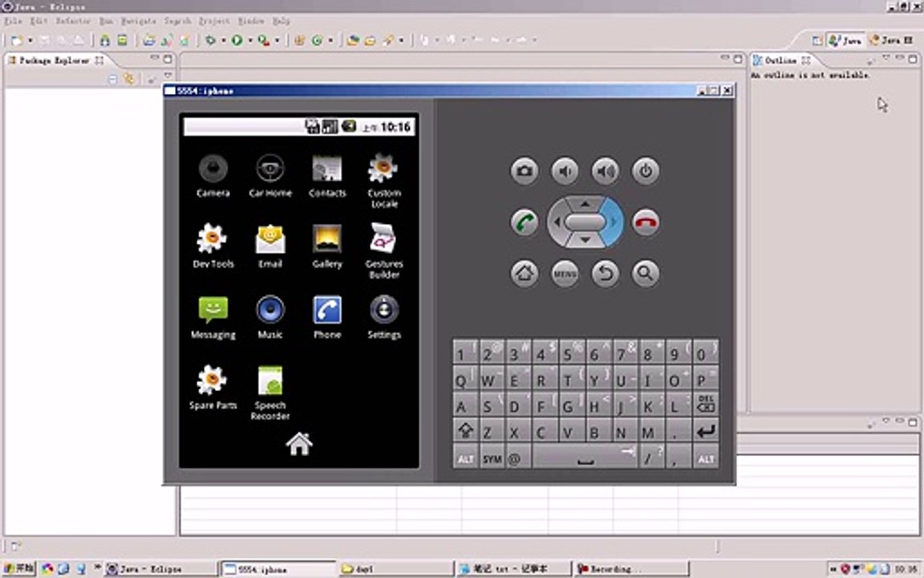
Task: Launch the Music app
Action: click(x=269, y=317)
